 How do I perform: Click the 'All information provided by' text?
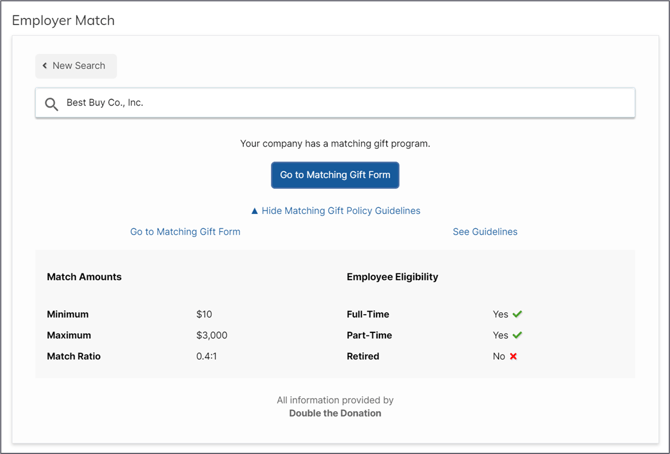(x=335, y=400)
